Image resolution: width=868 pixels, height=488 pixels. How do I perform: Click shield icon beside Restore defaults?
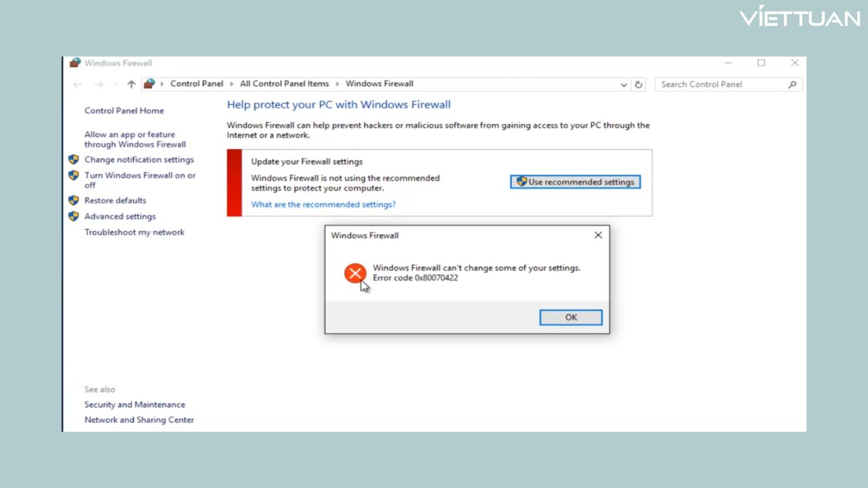tap(74, 201)
